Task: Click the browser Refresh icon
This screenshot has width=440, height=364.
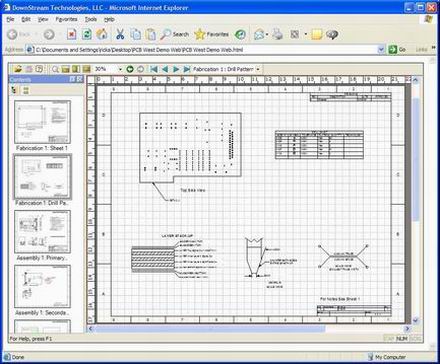Action: 87,34
